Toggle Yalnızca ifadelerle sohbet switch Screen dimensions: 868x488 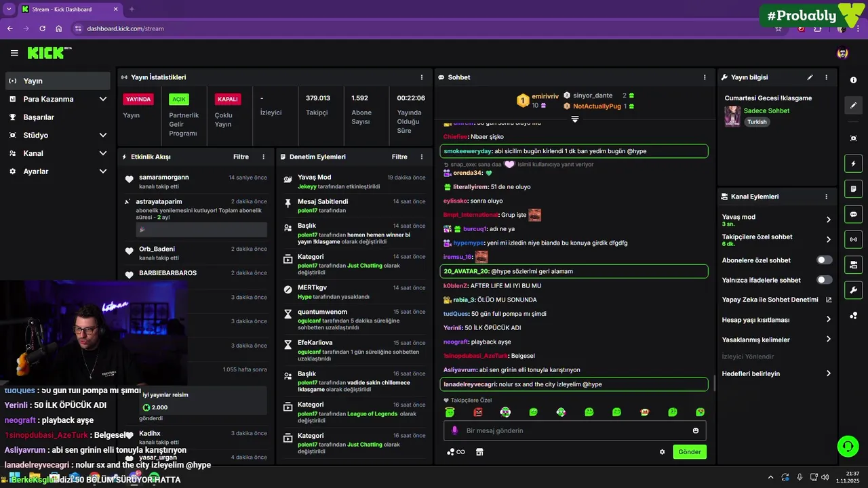pos(825,280)
